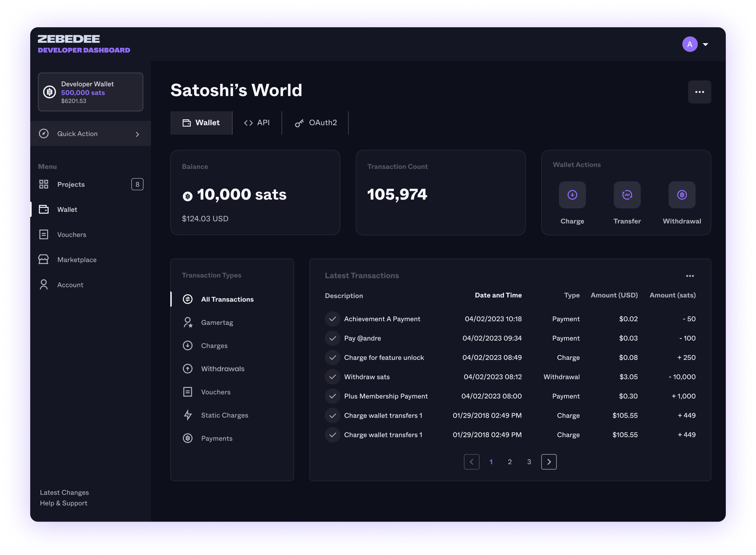Select the Withdrawal action in Wallet Actions
Image resolution: width=756 pixels, height=555 pixels.
[682, 195]
